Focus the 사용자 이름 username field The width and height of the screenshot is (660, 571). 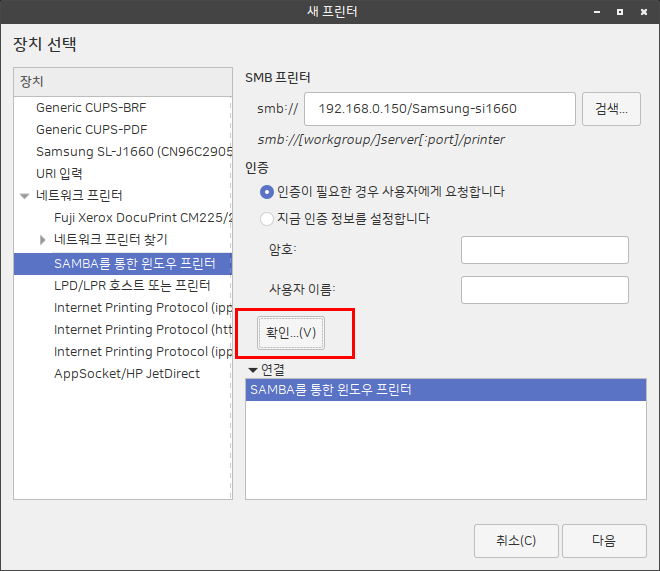point(544,290)
